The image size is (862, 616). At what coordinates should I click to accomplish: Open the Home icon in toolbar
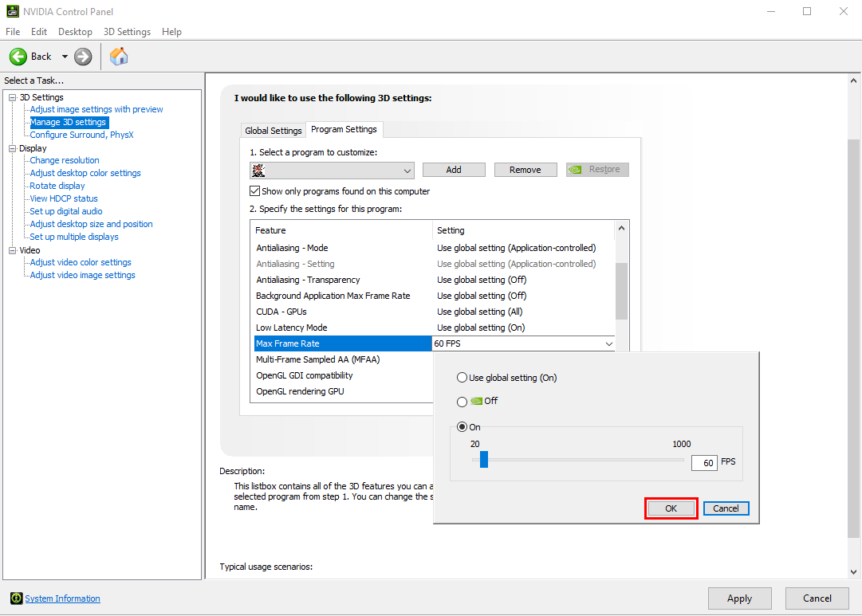pyautogui.click(x=119, y=56)
